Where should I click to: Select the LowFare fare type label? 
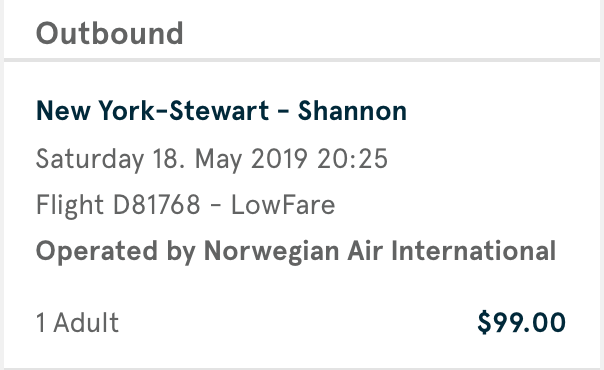pos(283,204)
